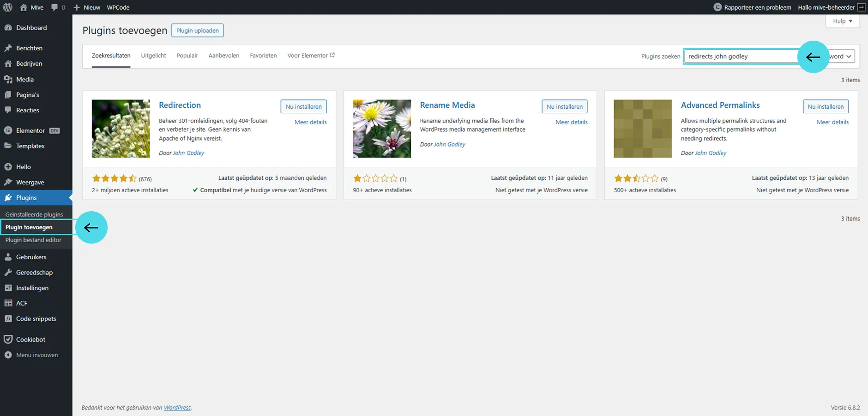Switch to the Populair tab
This screenshot has height=416, width=868.
pyautogui.click(x=187, y=55)
